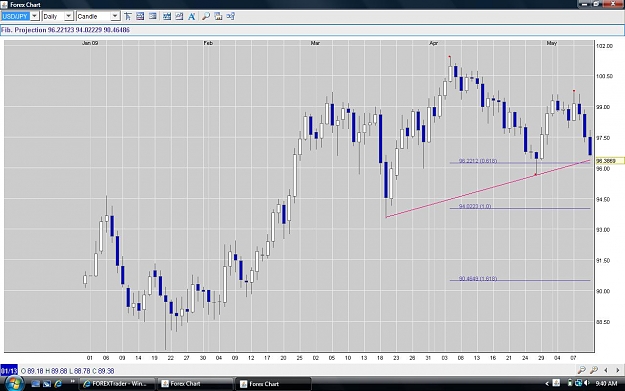Click Switch Between Windows quick launch icon
The width and height of the screenshot is (625, 391).
point(47,384)
